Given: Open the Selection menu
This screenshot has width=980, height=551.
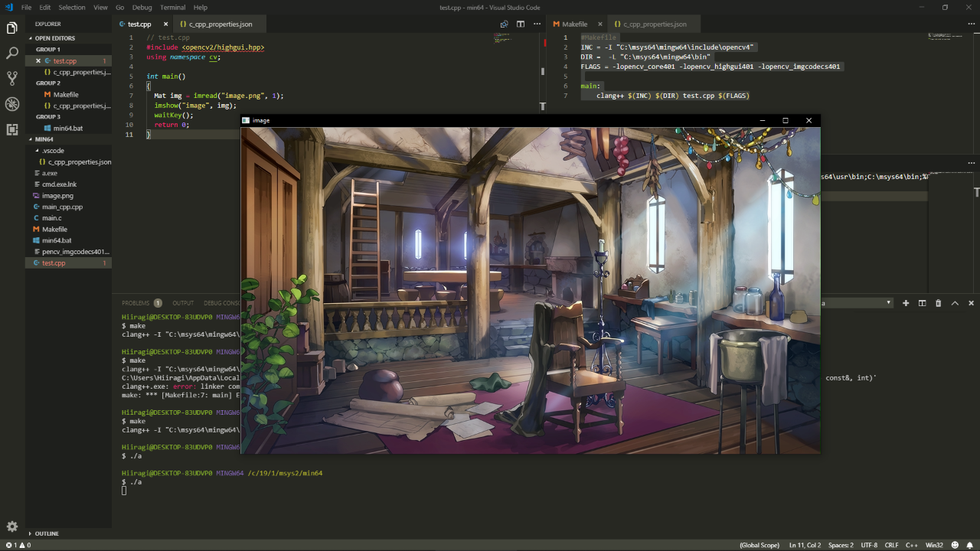Looking at the screenshot, I should [72, 8].
